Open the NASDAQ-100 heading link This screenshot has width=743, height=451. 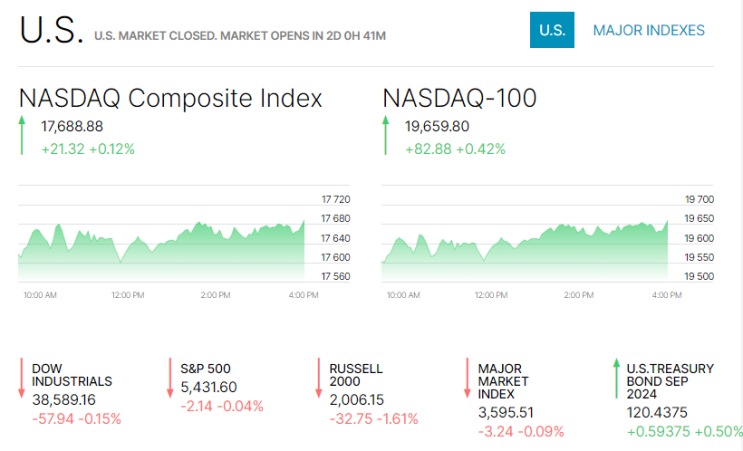[460, 98]
